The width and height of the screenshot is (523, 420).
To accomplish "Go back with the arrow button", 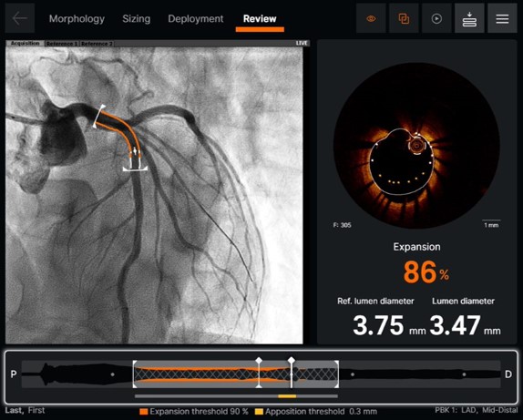I will (20, 18).
